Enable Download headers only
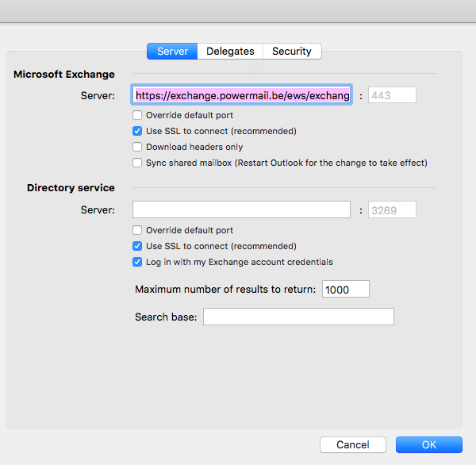Screen dimensions: 476x465 click(137, 147)
